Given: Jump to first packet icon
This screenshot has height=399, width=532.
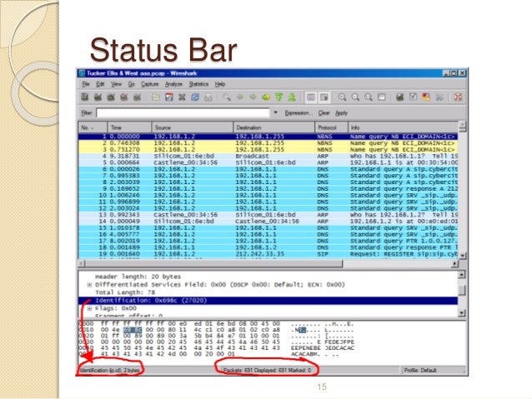Looking at the screenshot, I should tap(279, 97).
